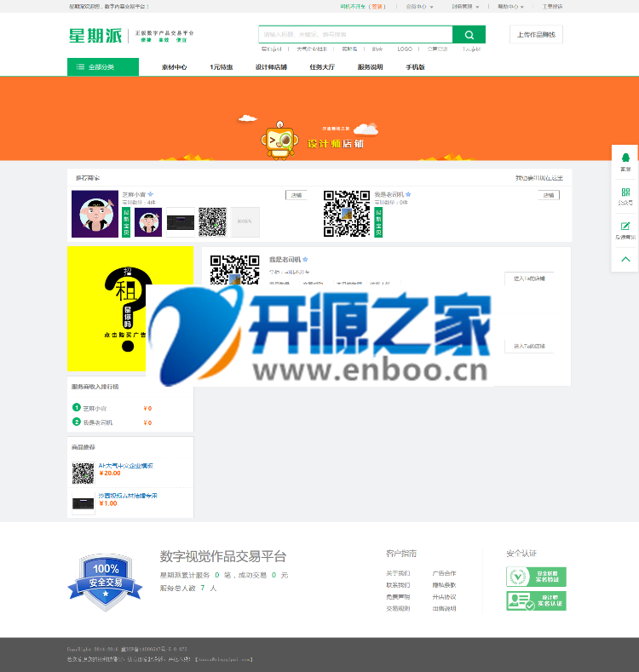Open the 安全联盟 实名验证 badge
Image resolution: width=639 pixels, height=672 pixels.
coord(536,577)
